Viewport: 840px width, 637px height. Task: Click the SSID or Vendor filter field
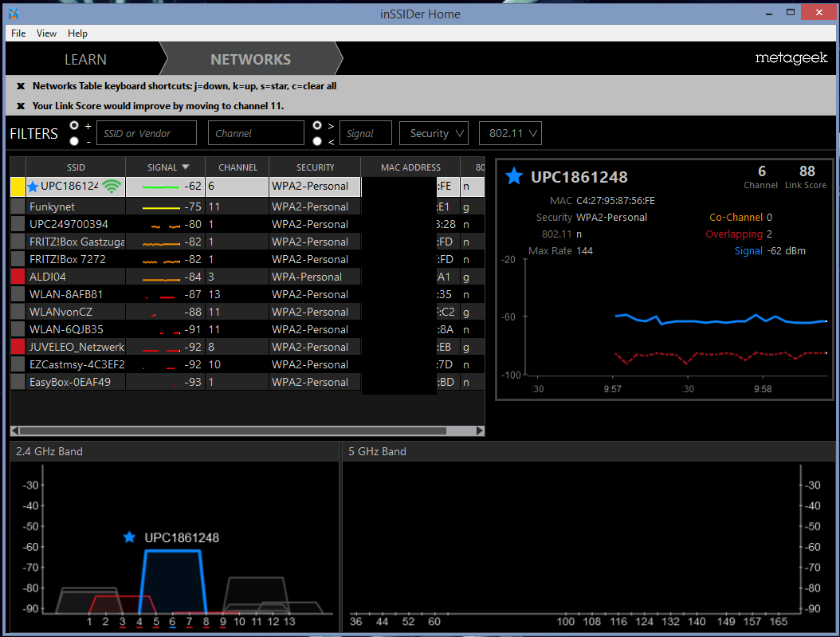tap(147, 133)
